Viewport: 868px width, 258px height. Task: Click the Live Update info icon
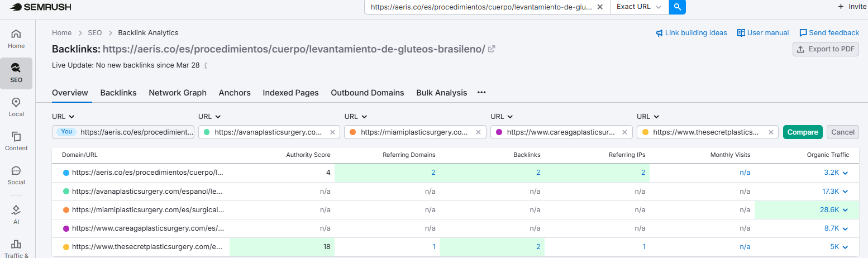tap(206, 65)
